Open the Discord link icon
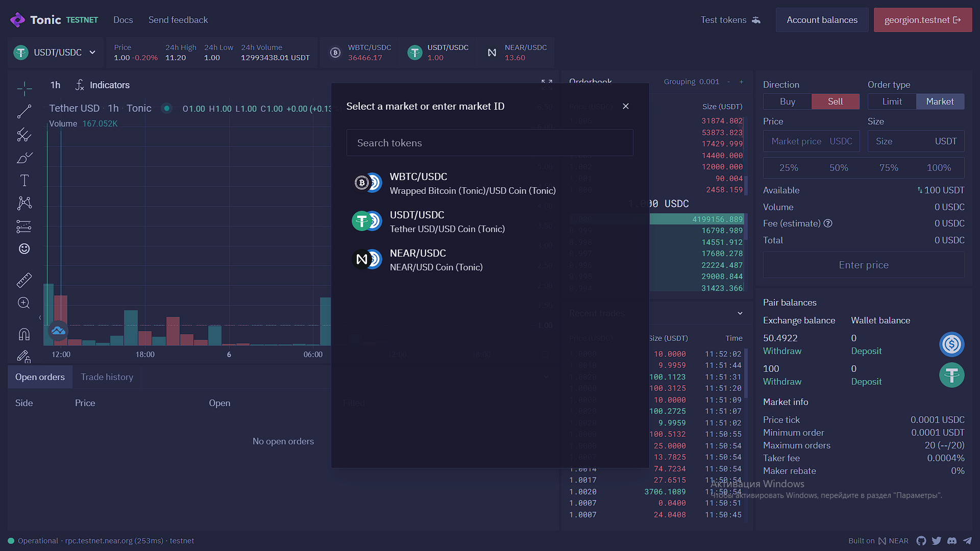 [x=952, y=541]
